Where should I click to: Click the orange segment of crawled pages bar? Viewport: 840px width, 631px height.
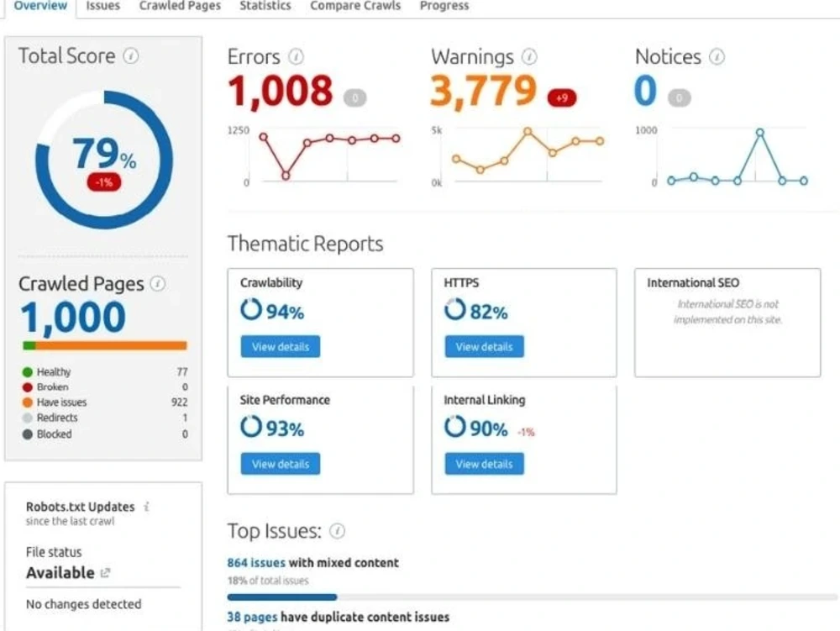click(112, 345)
